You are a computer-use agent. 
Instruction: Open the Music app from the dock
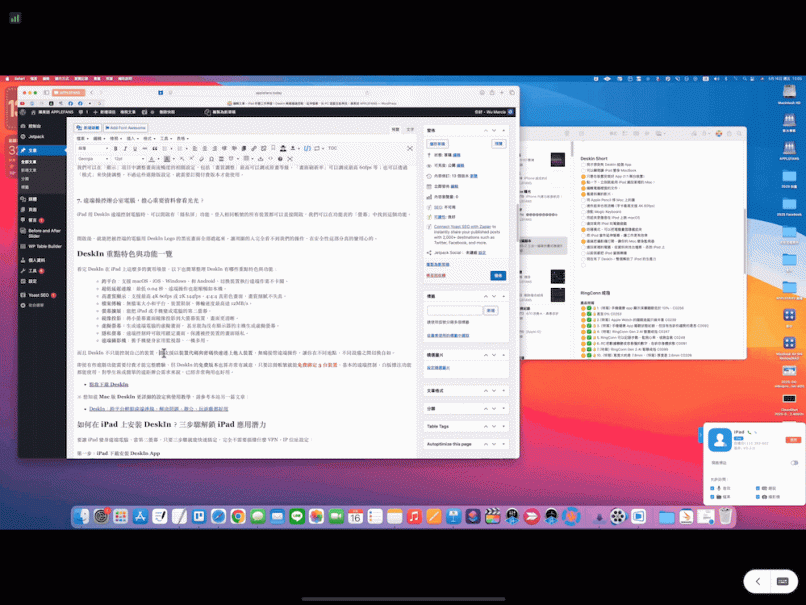[414, 516]
